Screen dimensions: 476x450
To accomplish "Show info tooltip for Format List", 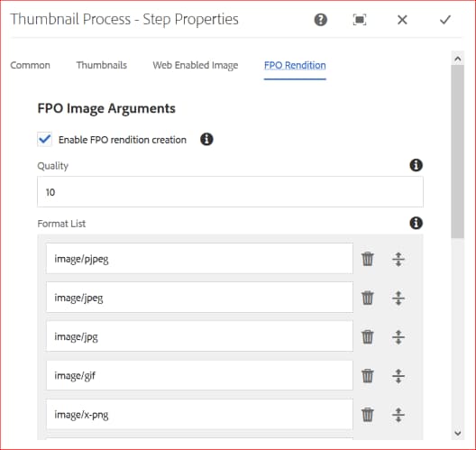I will (x=416, y=223).
